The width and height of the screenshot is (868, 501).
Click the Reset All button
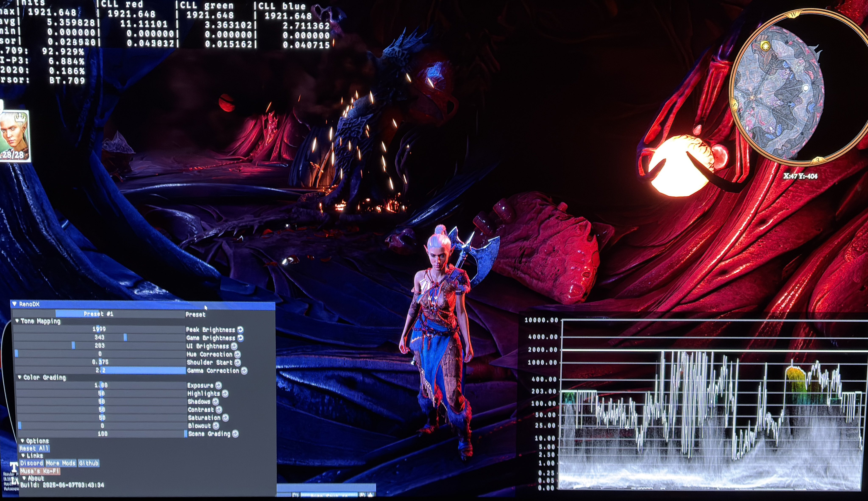pyautogui.click(x=34, y=448)
